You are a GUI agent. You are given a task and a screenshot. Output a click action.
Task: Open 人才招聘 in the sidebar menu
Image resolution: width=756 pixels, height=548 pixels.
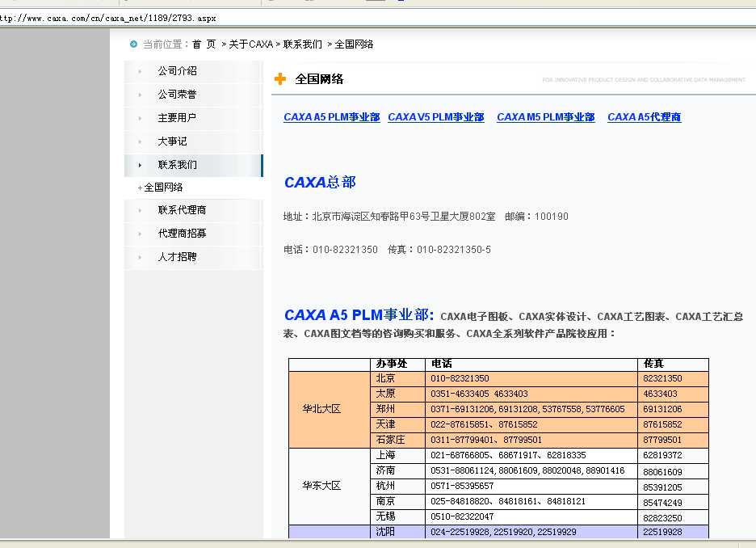178,257
